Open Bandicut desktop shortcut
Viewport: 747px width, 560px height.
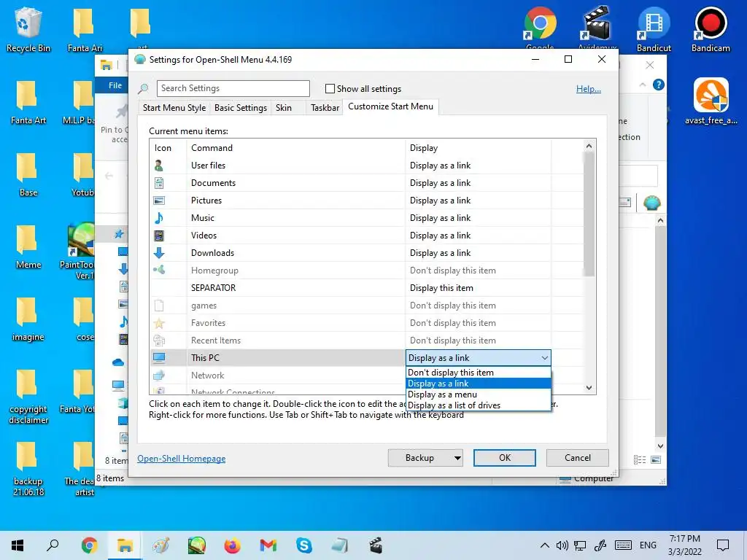(x=654, y=30)
